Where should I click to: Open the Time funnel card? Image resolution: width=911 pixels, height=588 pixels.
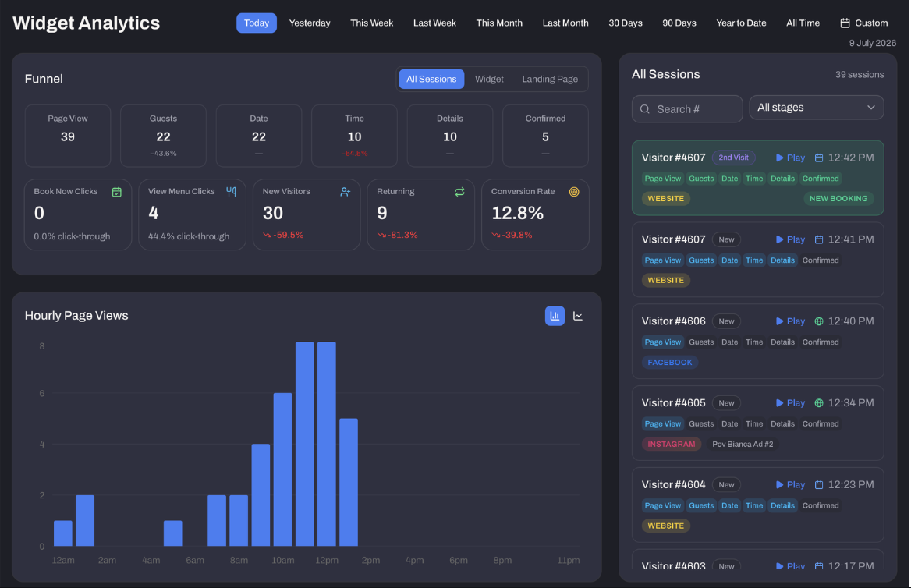click(354, 136)
